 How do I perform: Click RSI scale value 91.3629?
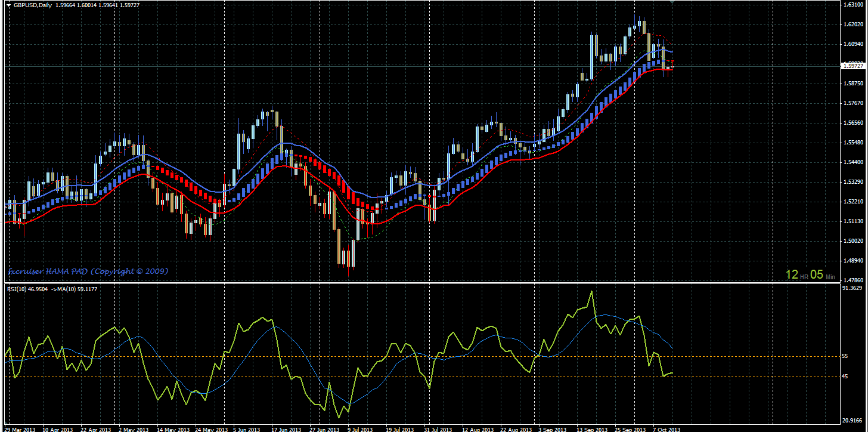click(x=854, y=288)
